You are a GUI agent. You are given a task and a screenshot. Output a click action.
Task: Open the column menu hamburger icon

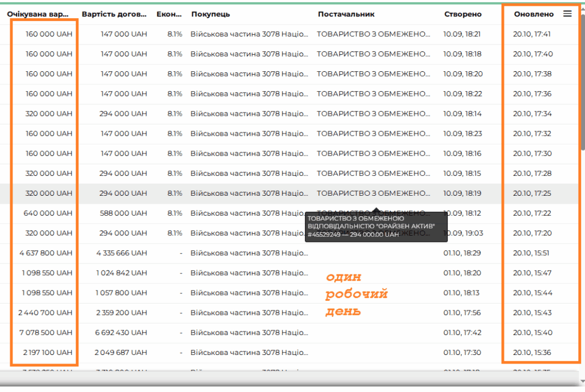pos(567,14)
